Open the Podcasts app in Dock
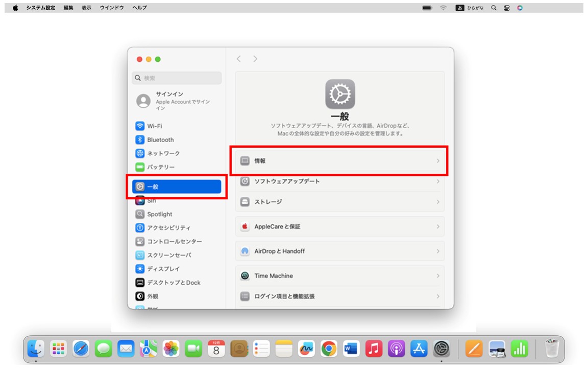588x368 pixels. pyautogui.click(x=396, y=349)
